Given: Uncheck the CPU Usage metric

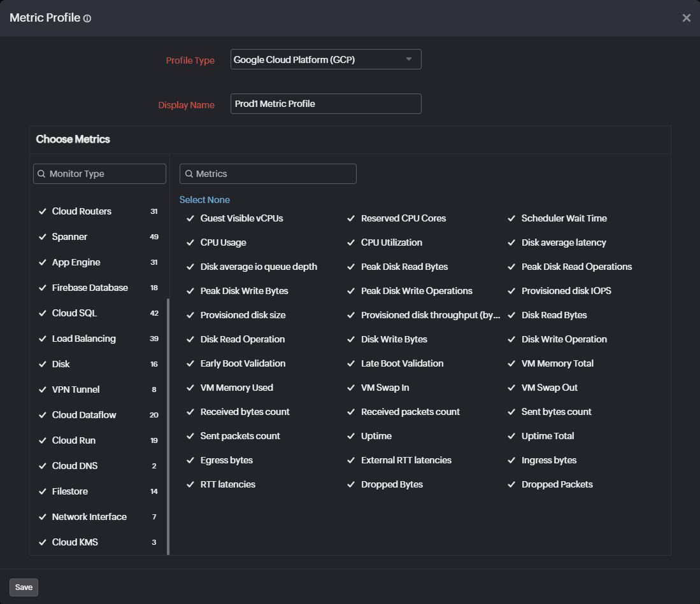Looking at the screenshot, I should point(190,242).
